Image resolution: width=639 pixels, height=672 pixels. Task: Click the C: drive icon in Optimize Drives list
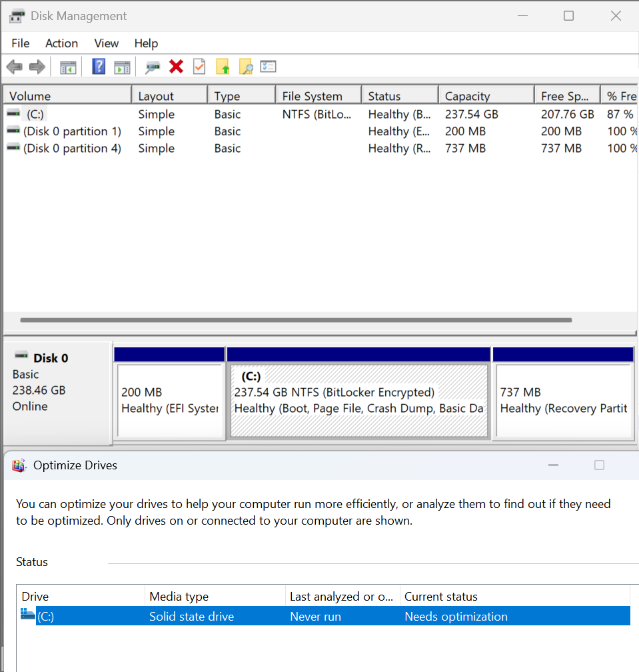(28, 615)
